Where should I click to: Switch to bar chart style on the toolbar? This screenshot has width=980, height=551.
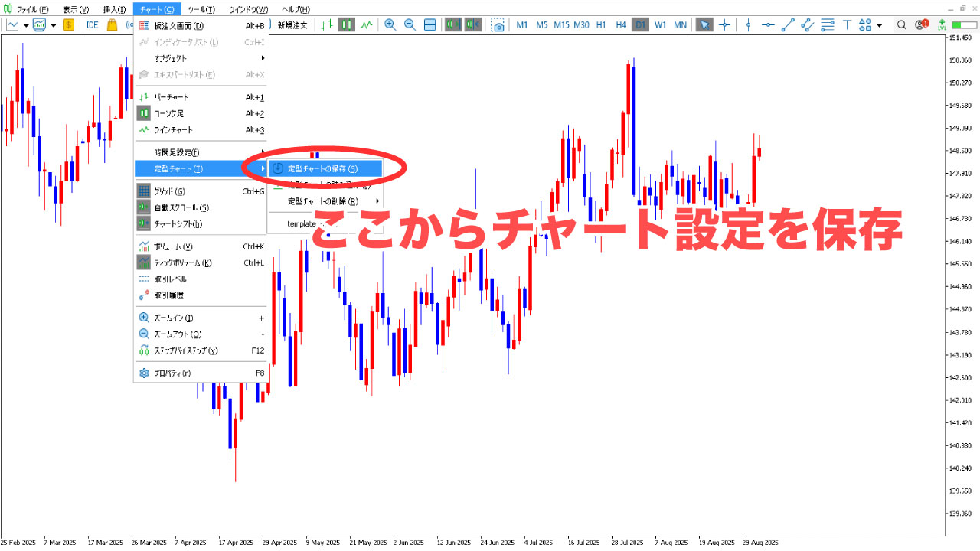[x=325, y=24]
